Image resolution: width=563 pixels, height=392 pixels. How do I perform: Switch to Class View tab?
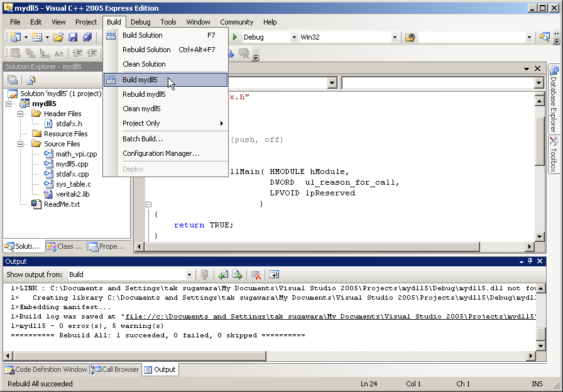point(66,246)
